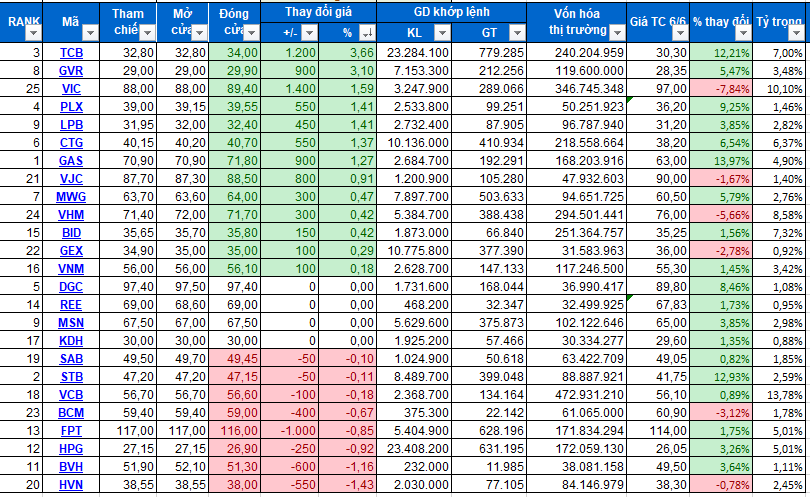Open the Đóng cửa column filter dropdown

tap(252, 34)
